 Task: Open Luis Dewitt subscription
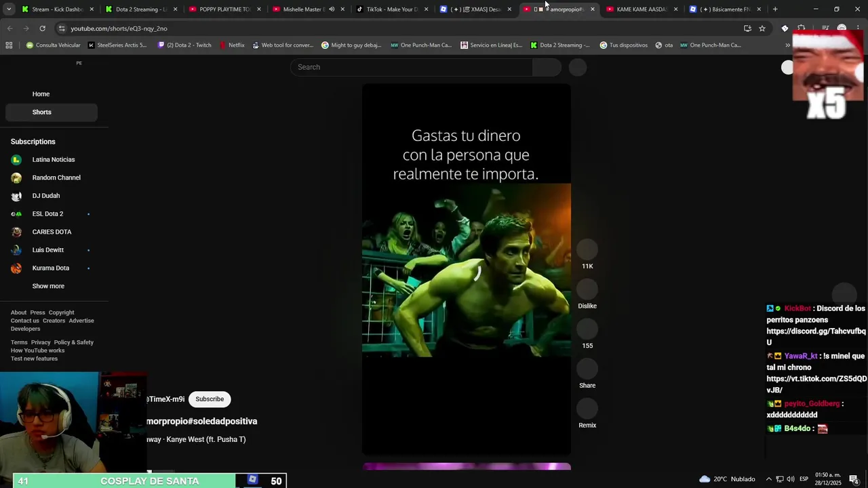[x=52, y=250]
